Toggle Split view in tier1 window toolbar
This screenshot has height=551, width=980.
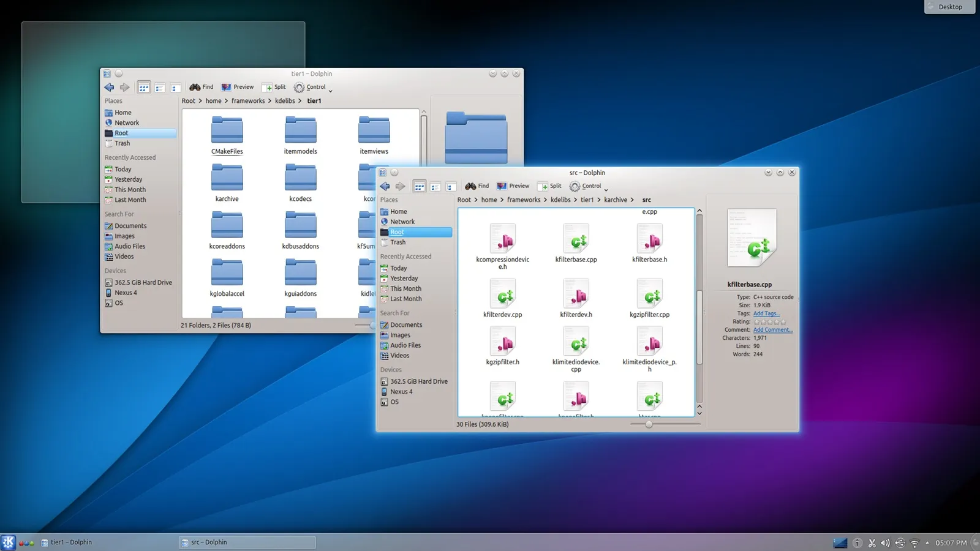[x=274, y=87]
